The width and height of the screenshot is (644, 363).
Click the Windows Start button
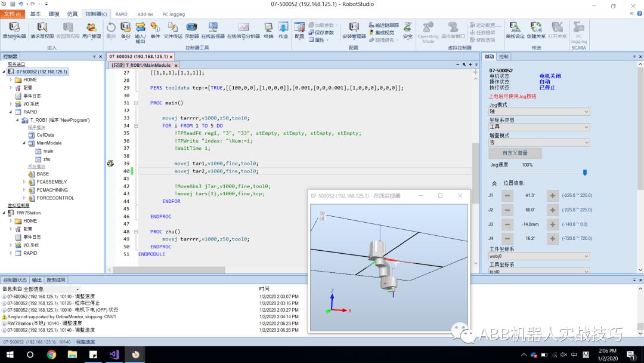click(10, 355)
